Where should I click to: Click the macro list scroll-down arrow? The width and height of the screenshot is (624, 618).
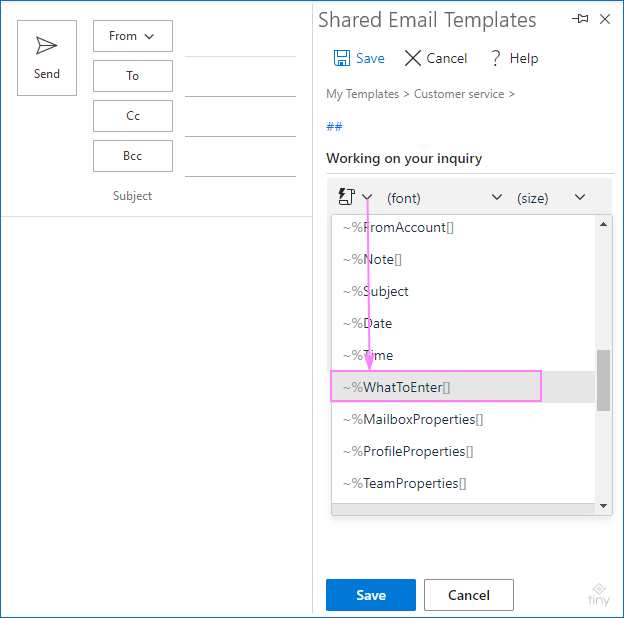point(603,506)
